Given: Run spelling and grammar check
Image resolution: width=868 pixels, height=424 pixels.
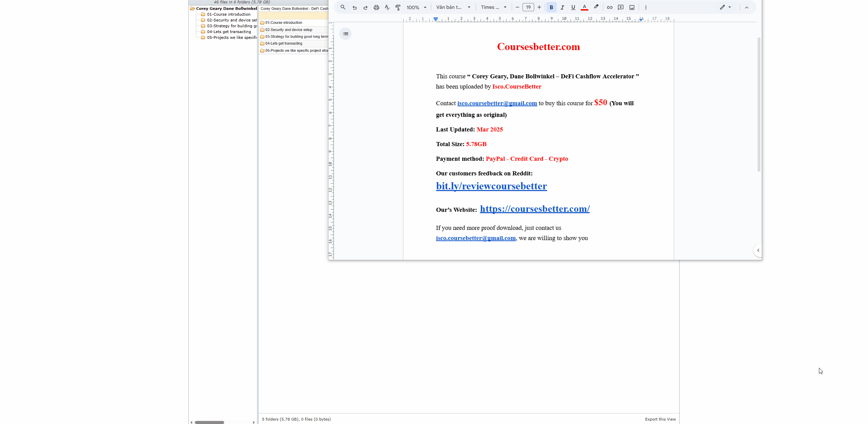Looking at the screenshot, I should (x=387, y=7).
